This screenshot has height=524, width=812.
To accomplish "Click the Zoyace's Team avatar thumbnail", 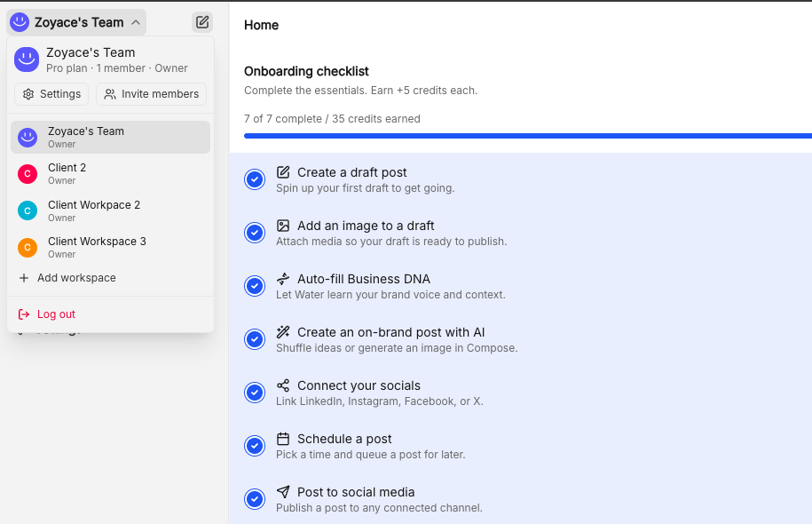I will pos(26,60).
